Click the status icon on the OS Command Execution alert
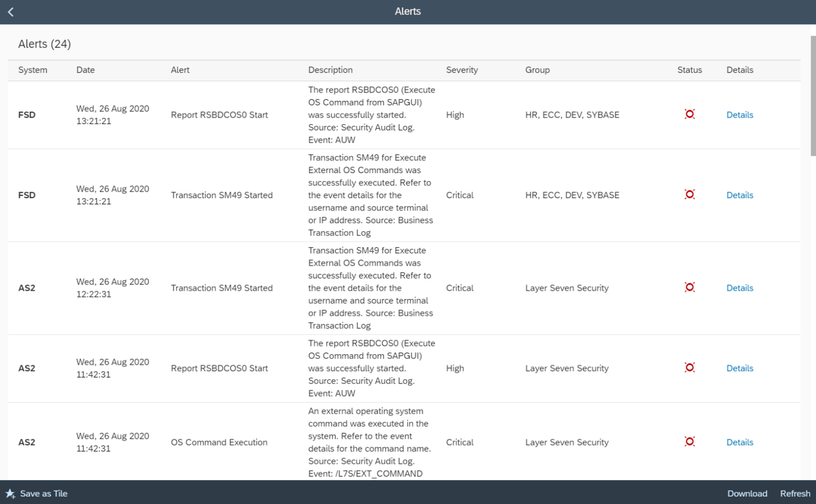The width and height of the screenshot is (816, 504). 690,442
